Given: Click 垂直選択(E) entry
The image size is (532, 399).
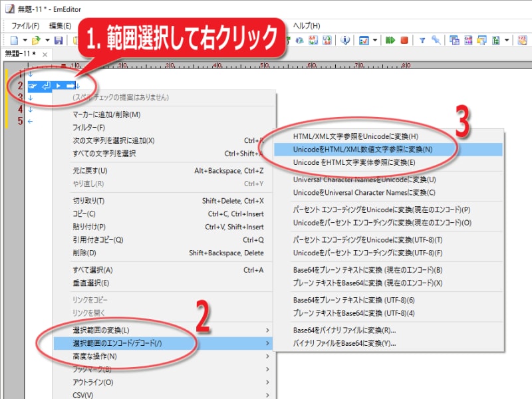Looking at the screenshot, I should (x=164, y=283).
